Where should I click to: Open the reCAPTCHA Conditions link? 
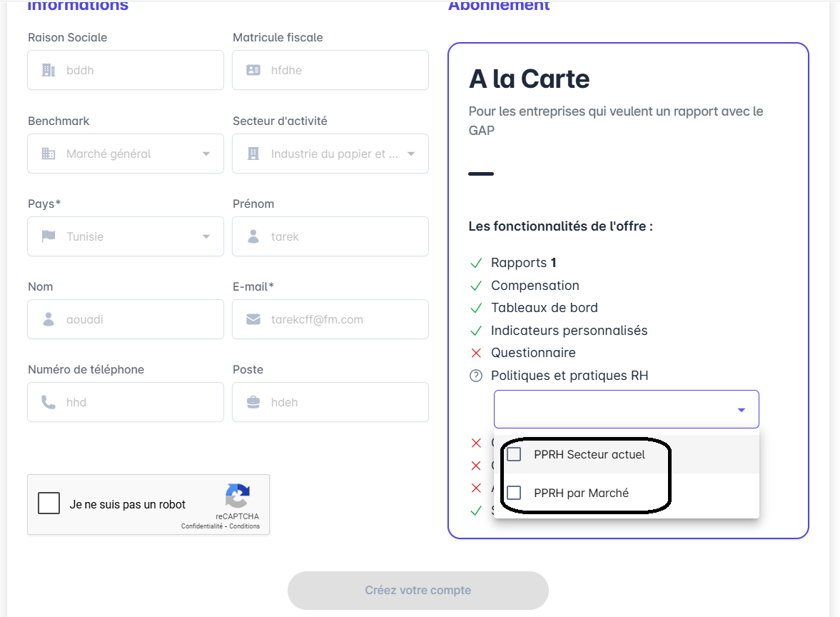pyautogui.click(x=245, y=526)
